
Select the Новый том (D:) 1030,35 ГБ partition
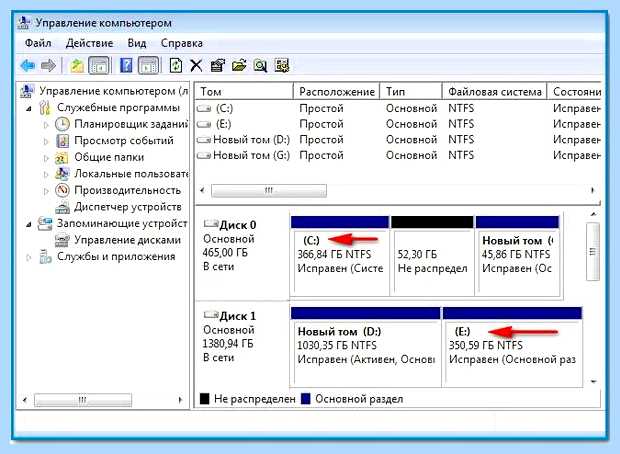tap(366, 347)
